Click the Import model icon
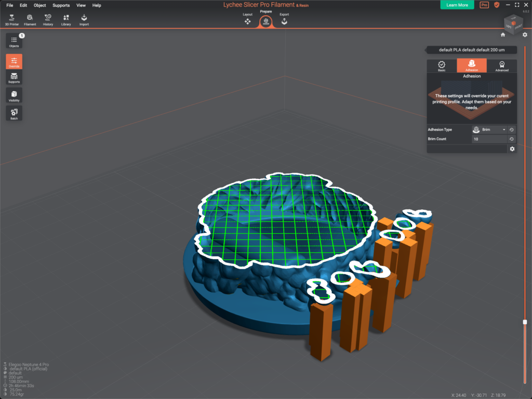Viewport: 532px width, 399px height. (84, 19)
